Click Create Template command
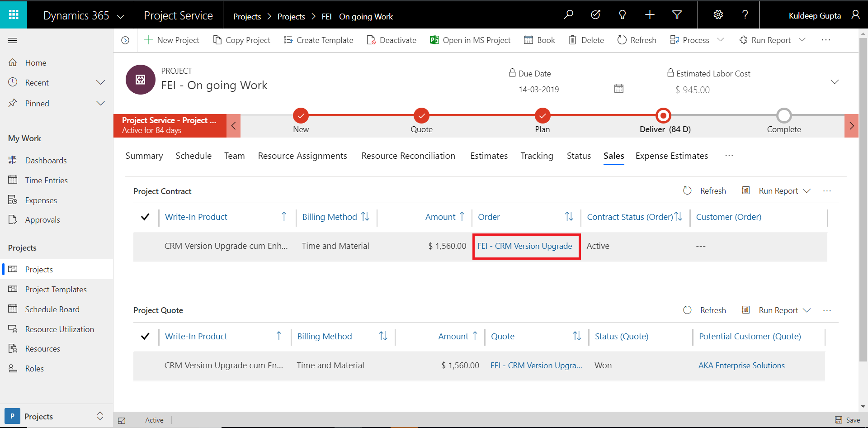This screenshot has height=428, width=868. (318, 40)
